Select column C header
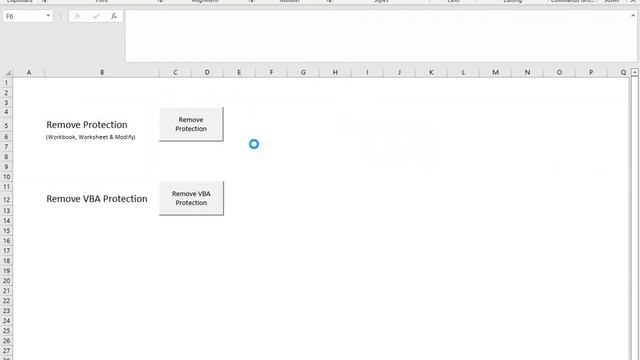Viewport: 640px width, 360px height. click(175, 72)
